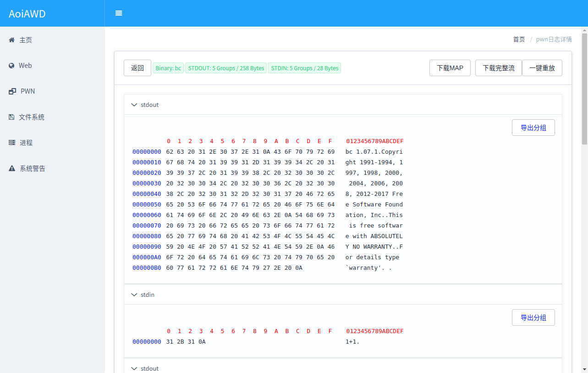Collapse the stdin panel chevron
The image size is (588, 373).
click(x=134, y=295)
